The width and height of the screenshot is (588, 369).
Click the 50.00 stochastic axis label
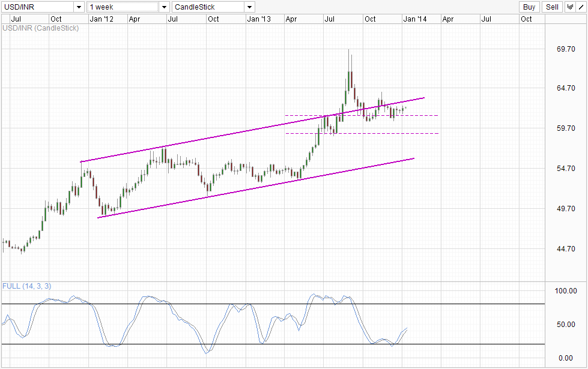pos(566,325)
